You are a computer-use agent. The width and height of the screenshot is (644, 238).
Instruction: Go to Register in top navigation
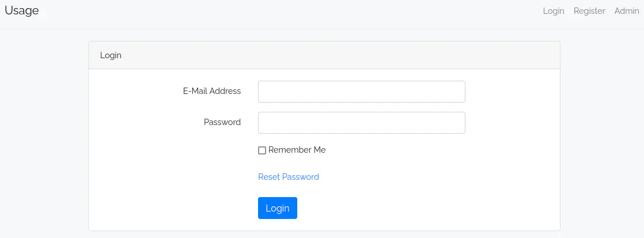[589, 11]
